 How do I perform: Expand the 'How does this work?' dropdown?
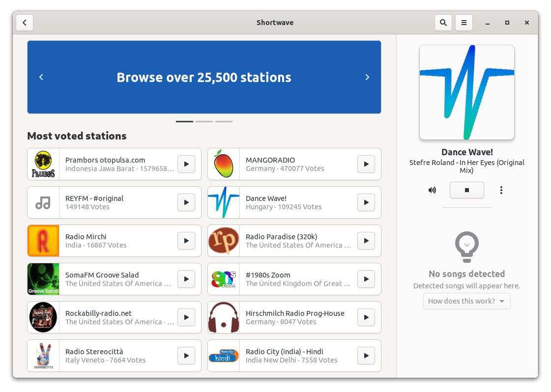(x=466, y=301)
